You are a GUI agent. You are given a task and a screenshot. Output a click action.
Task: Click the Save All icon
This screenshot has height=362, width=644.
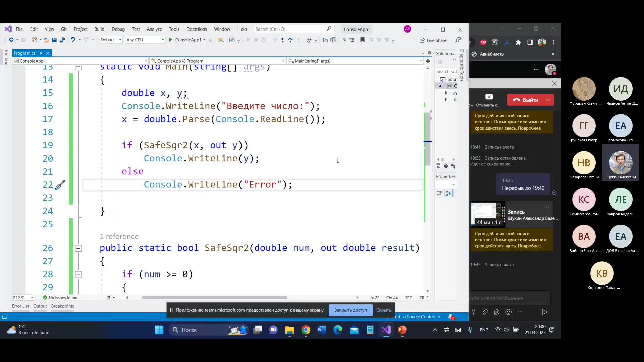tap(62, 40)
